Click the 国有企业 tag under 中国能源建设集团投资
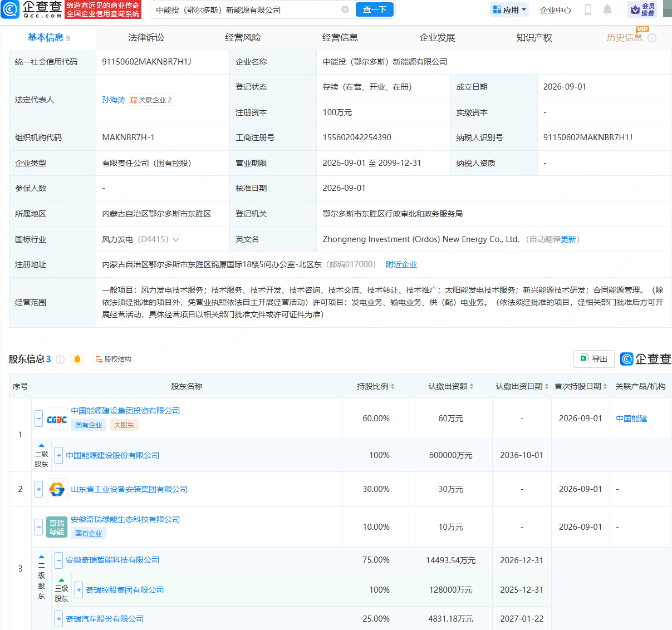 89,425
